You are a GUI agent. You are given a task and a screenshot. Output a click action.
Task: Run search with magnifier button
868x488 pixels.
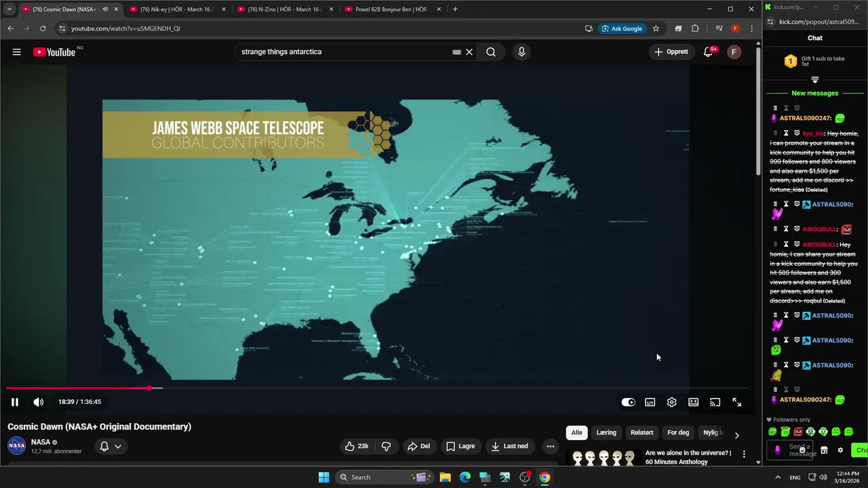click(491, 52)
